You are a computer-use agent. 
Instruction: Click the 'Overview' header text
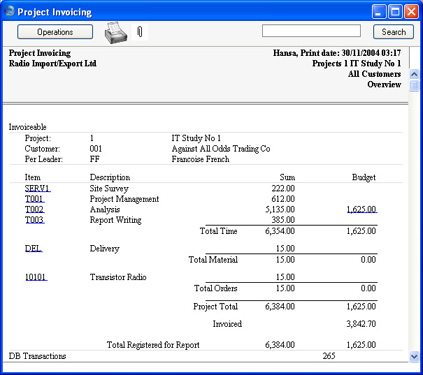coord(384,84)
